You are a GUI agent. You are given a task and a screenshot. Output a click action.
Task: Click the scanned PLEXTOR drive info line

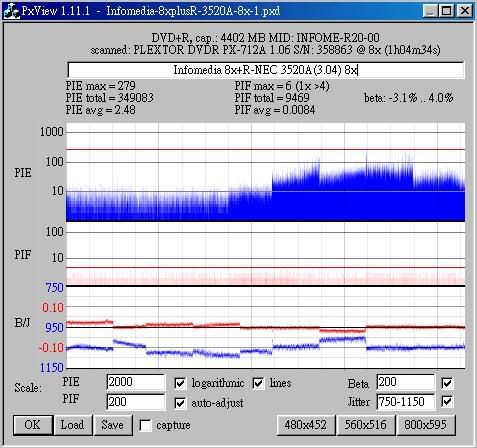[x=265, y=50]
